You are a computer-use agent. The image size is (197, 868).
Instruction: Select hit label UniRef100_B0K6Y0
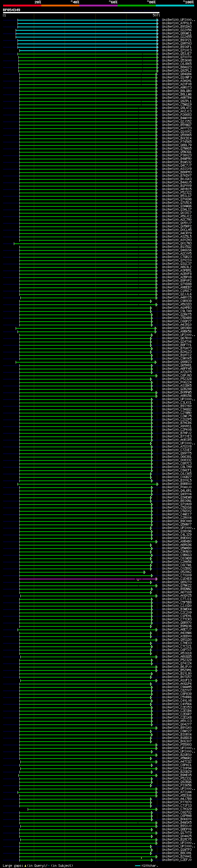177,819
